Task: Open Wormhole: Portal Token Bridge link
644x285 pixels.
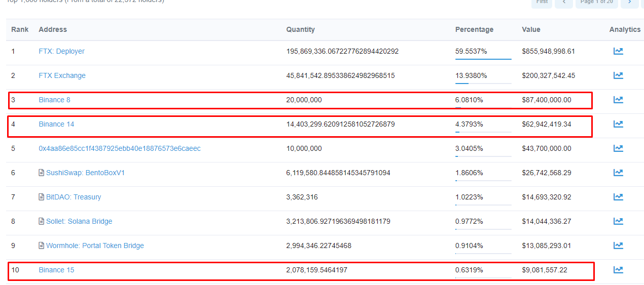Action: pos(95,246)
